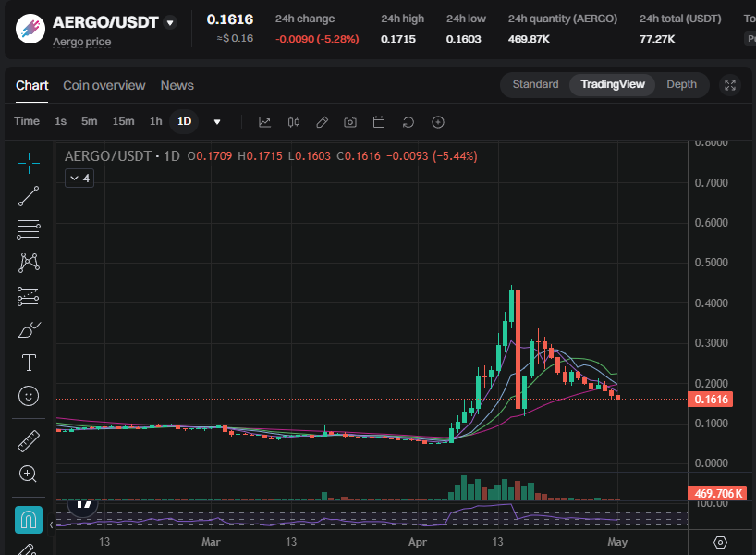Image resolution: width=756 pixels, height=555 pixels.
Task: Expand more time intervals dropdown arrow
Action: coord(217,122)
